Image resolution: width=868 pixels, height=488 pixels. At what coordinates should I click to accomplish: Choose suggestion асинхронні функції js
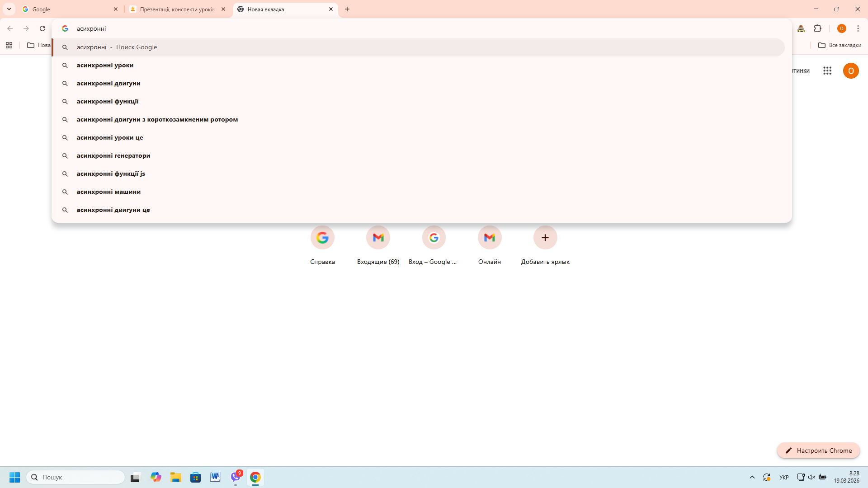[111, 174]
